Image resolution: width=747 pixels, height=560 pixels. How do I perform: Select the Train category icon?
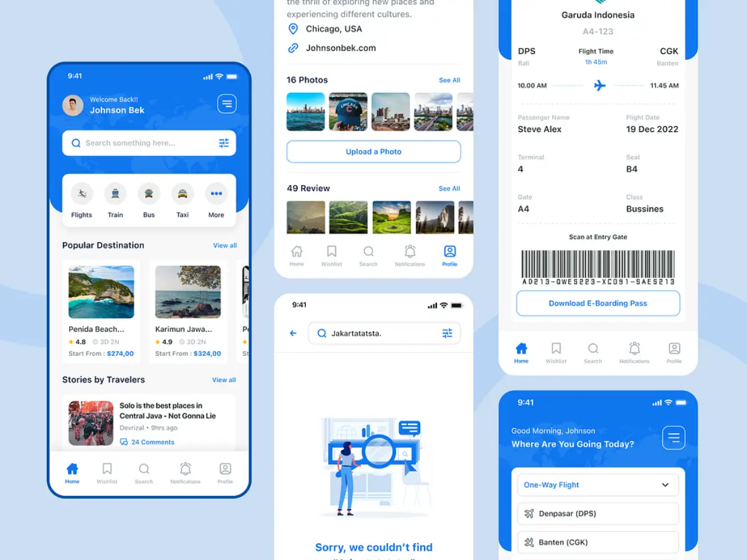tap(115, 194)
